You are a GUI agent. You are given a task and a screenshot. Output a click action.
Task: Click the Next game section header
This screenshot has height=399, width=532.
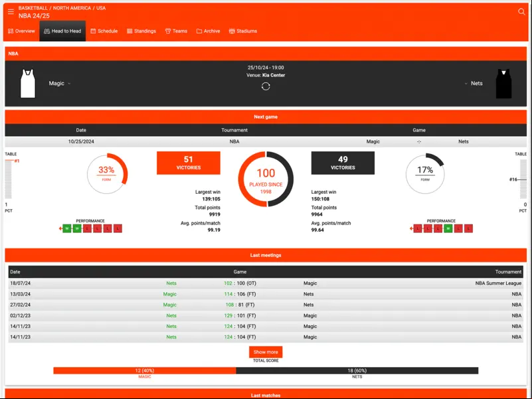[266, 117]
